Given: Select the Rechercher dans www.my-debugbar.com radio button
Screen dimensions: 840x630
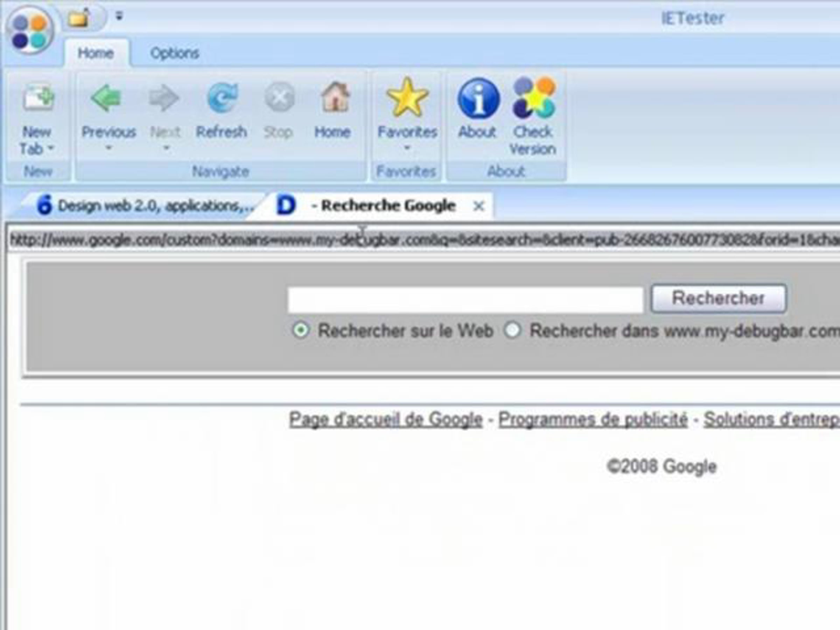Looking at the screenshot, I should pyautogui.click(x=512, y=330).
